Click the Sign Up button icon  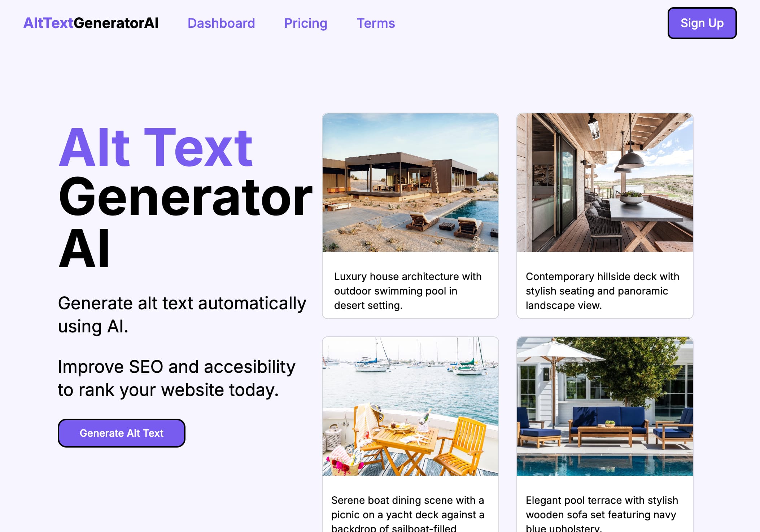pyautogui.click(x=702, y=23)
